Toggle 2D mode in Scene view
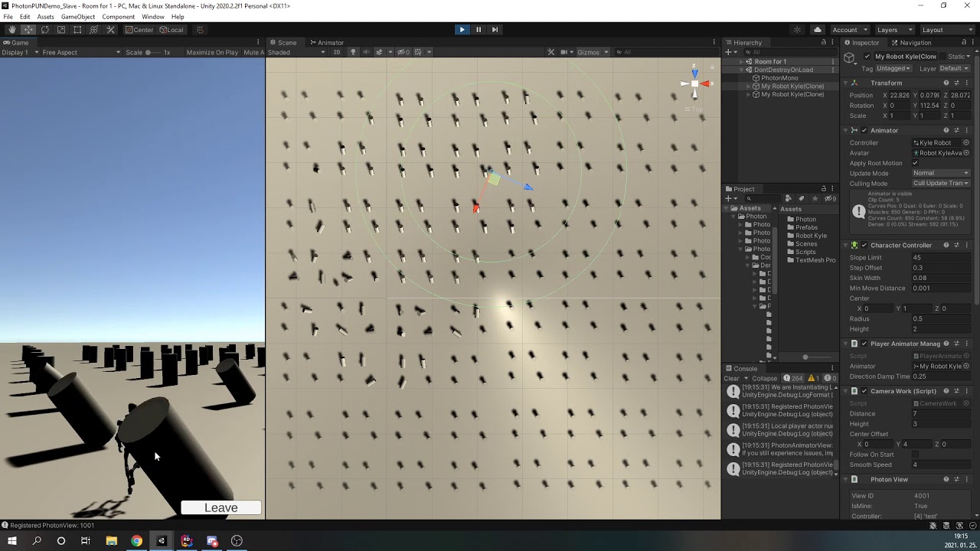 click(x=336, y=52)
